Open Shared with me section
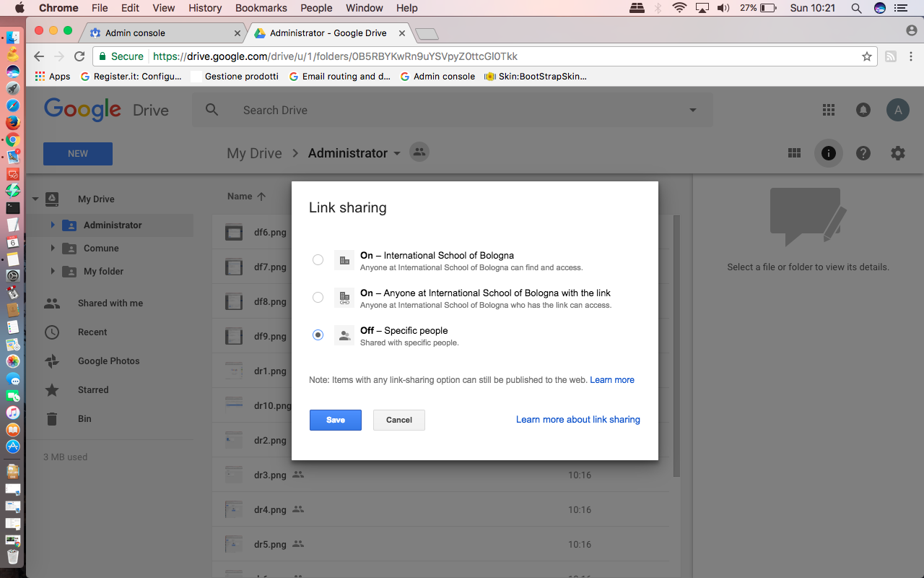This screenshot has width=924, height=578. 110,303
